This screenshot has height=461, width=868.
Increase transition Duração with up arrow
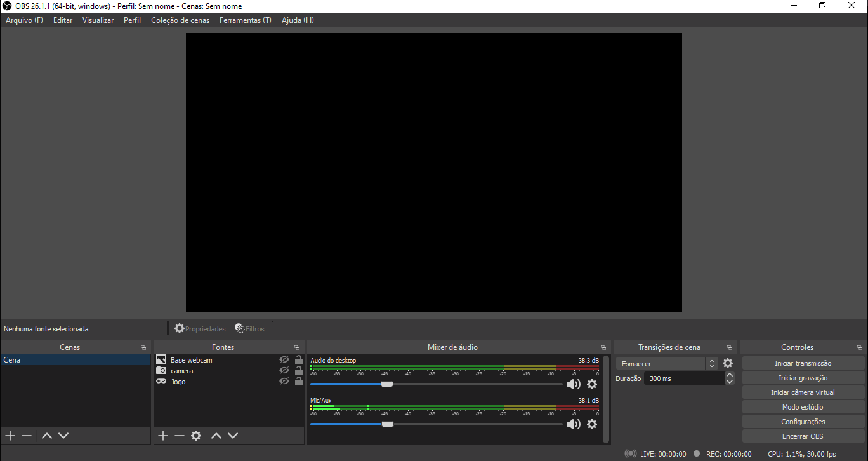click(x=730, y=375)
